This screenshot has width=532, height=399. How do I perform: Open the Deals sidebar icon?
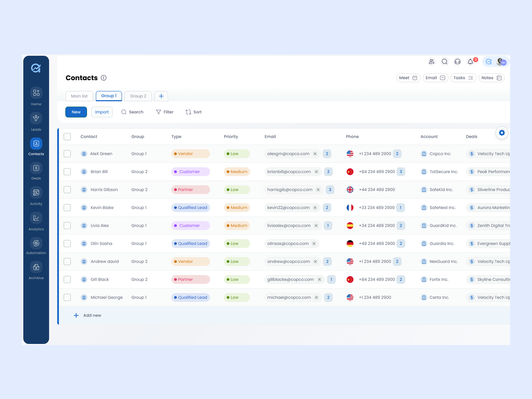click(36, 168)
